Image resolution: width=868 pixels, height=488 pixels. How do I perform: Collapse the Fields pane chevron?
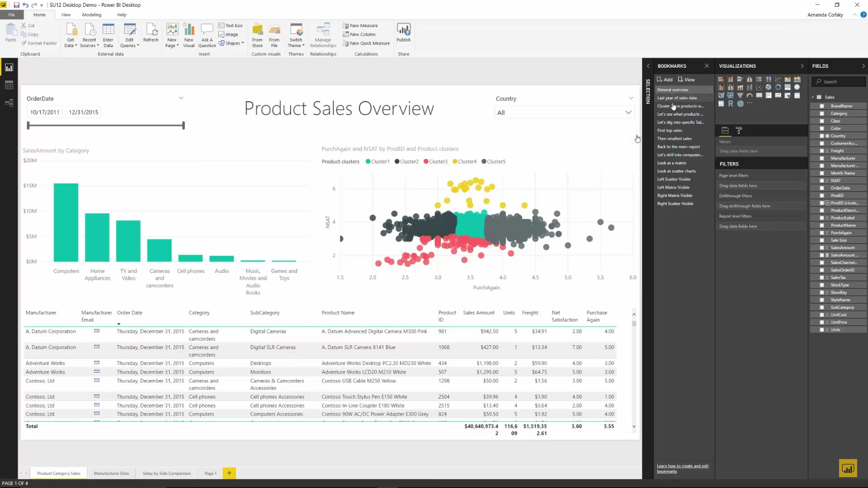tap(863, 66)
